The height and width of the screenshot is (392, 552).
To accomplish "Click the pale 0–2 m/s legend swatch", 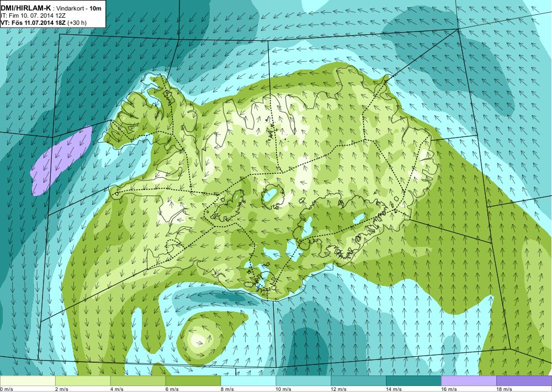I will pyautogui.click(x=28, y=381).
